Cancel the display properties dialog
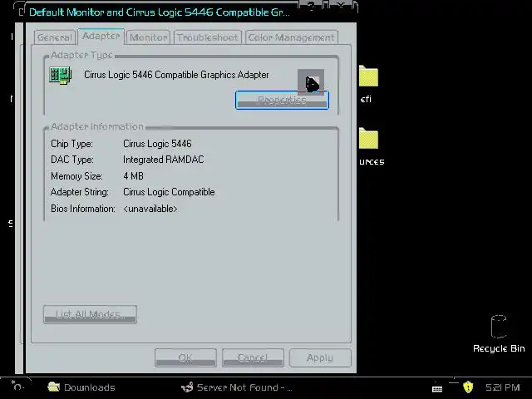This screenshot has width=532, height=399. point(253,358)
